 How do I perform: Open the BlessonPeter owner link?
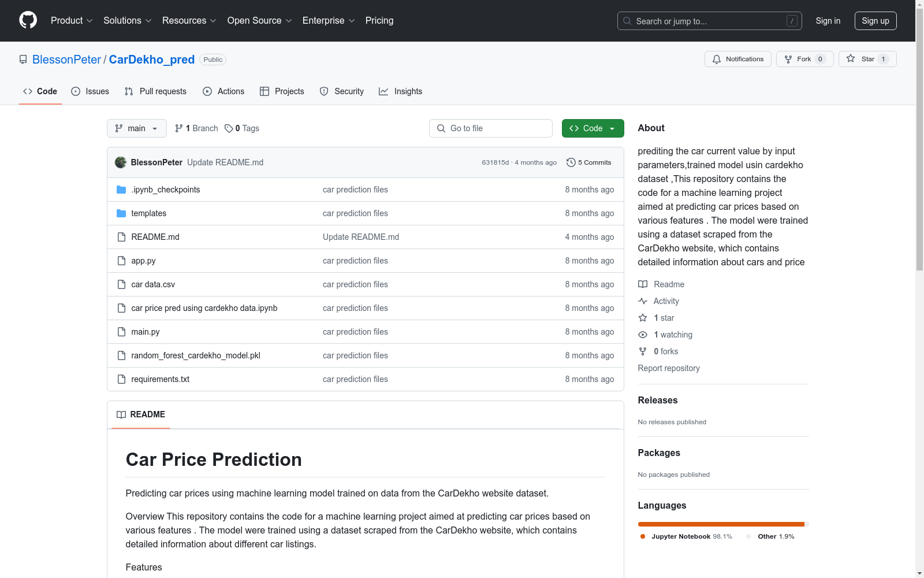pos(66,60)
